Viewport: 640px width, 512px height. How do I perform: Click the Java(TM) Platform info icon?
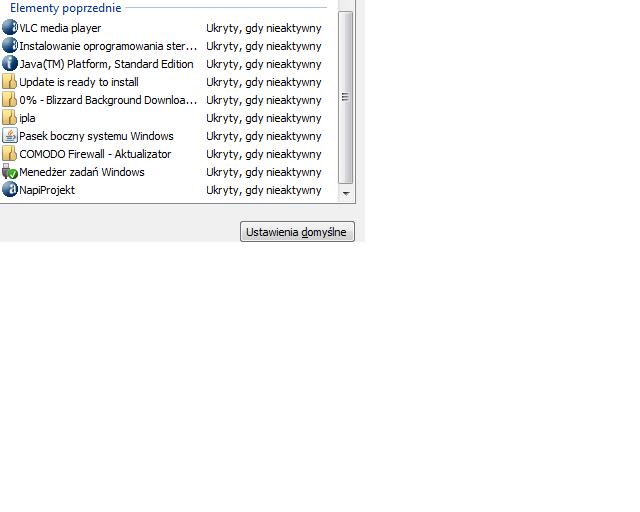click(10, 64)
